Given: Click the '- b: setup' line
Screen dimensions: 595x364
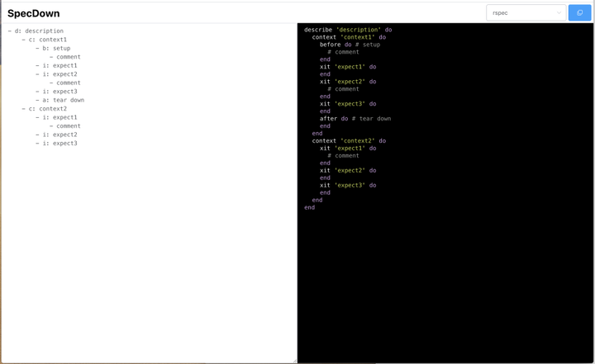Looking at the screenshot, I should 53,48.
